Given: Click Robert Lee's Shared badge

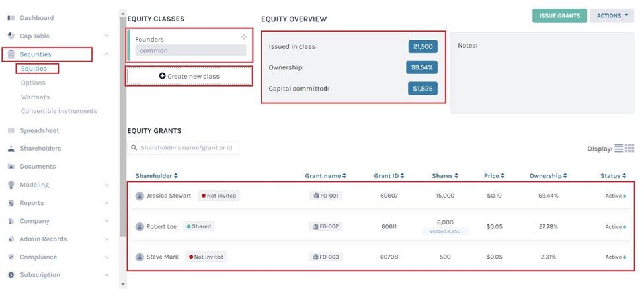Looking at the screenshot, I should (199, 226).
